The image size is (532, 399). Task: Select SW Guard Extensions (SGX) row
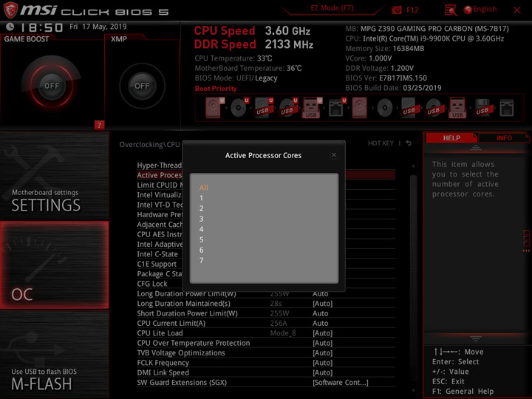click(266, 383)
